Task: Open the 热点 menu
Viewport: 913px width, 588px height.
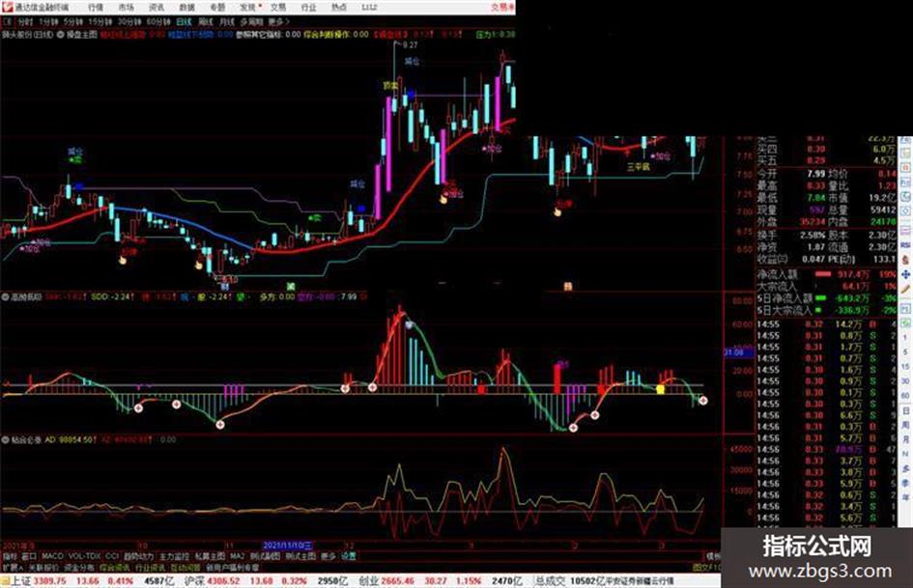Action: (x=339, y=8)
